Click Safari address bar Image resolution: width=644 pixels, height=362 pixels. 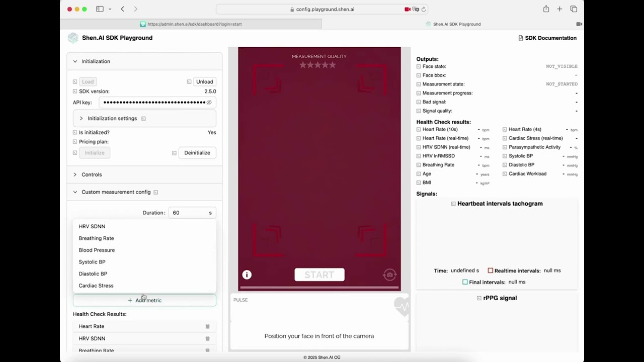pyautogui.click(x=322, y=9)
